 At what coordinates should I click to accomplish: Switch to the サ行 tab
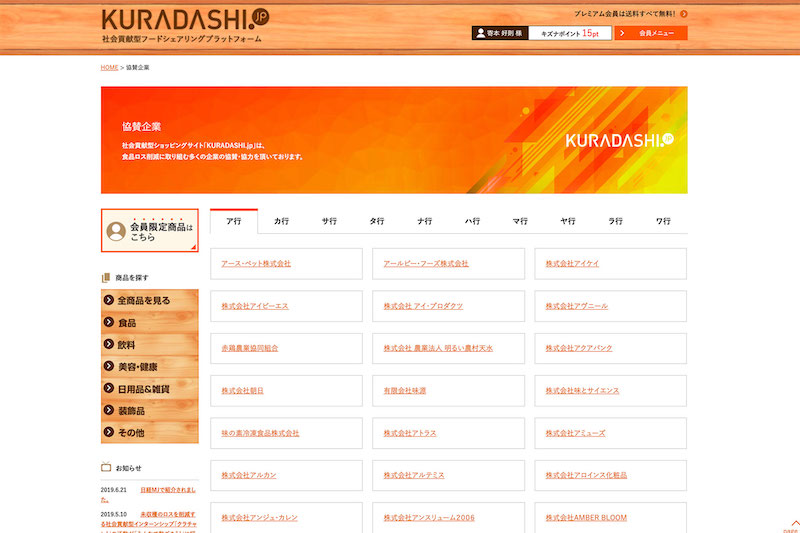pos(329,221)
